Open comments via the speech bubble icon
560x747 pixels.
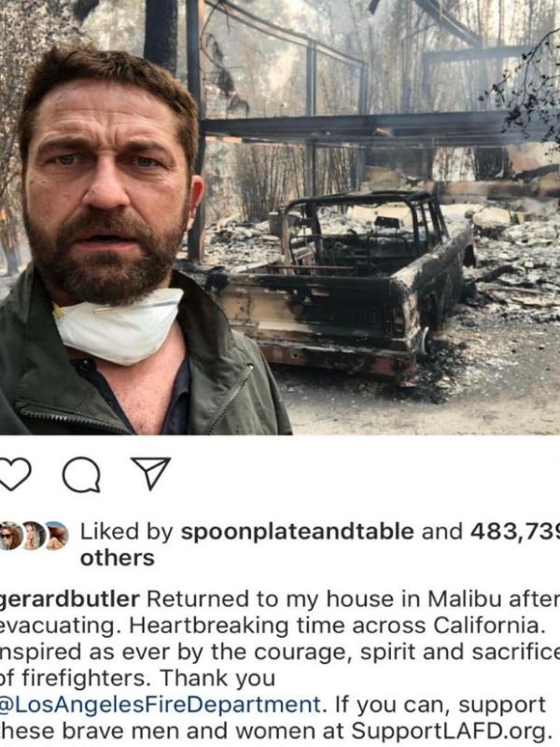pos(82,475)
